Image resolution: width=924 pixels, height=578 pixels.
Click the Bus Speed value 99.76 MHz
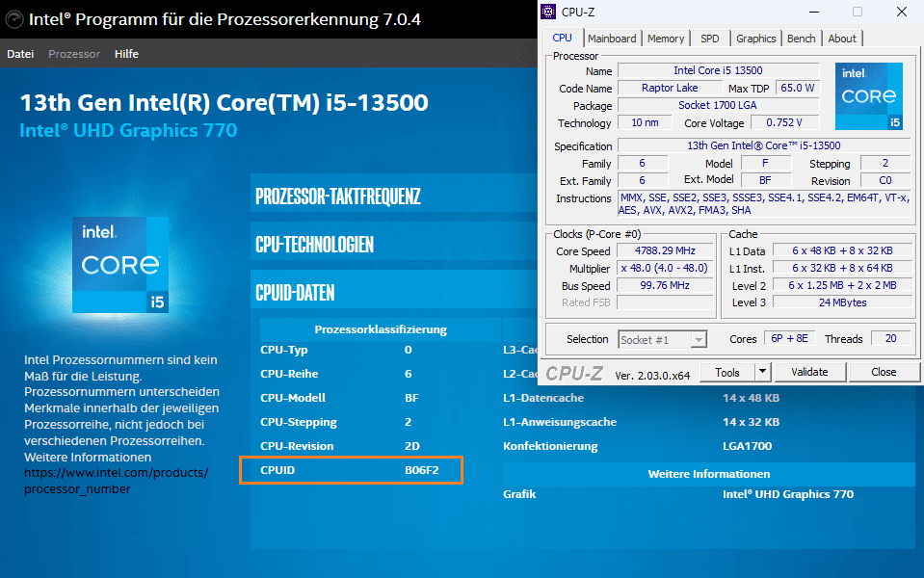pyautogui.click(x=666, y=286)
